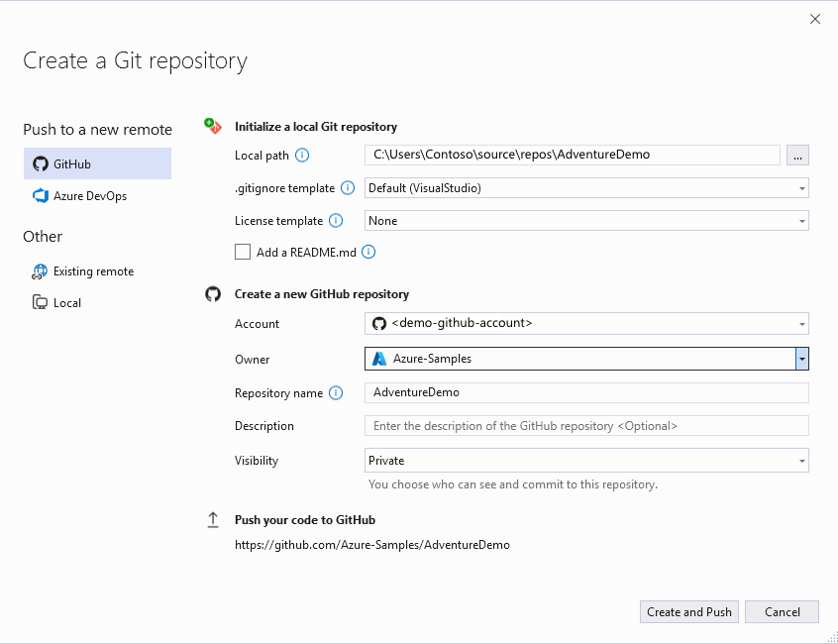Click the browse ellipsis button for local path
This screenshot has height=644, width=838.
[798, 155]
